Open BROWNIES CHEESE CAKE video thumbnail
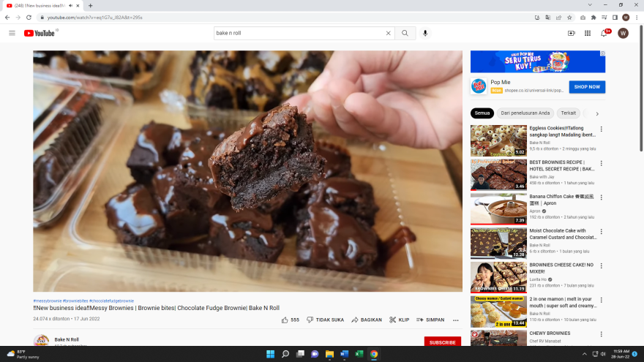This screenshot has width=644, height=362. pyautogui.click(x=498, y=277)
